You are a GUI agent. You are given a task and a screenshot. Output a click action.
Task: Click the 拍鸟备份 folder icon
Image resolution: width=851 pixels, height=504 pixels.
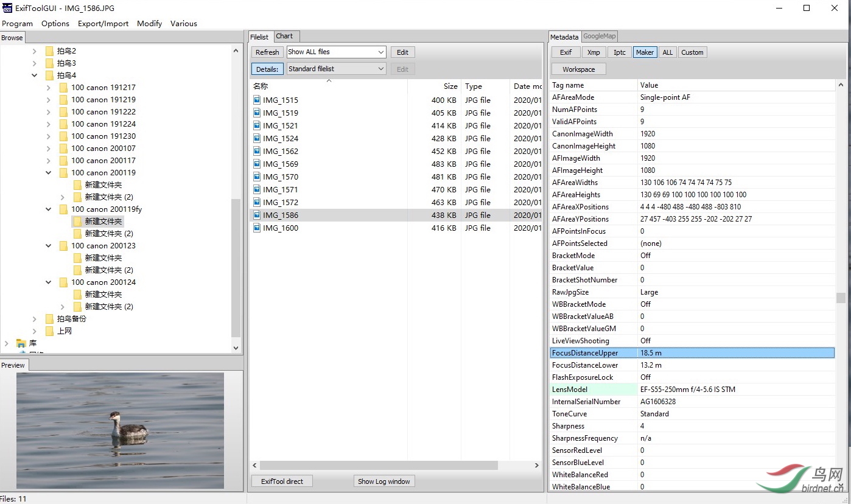50,319
